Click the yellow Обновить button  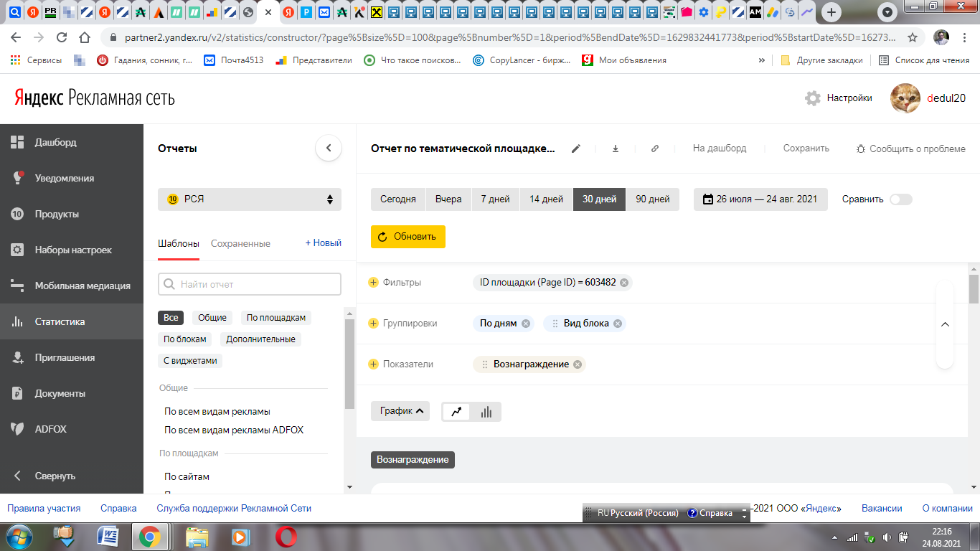click(x=408, y=237)
